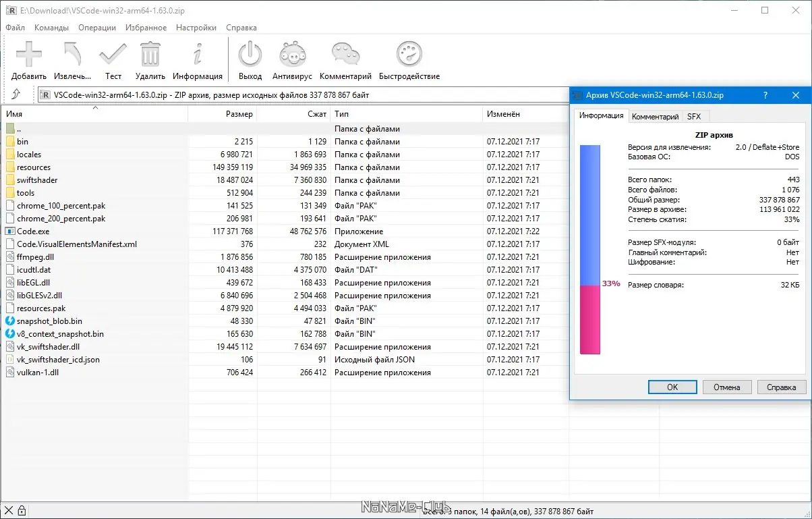Select the locales folder icon
This screenshot has width=812, height=519.
[10, 155]
